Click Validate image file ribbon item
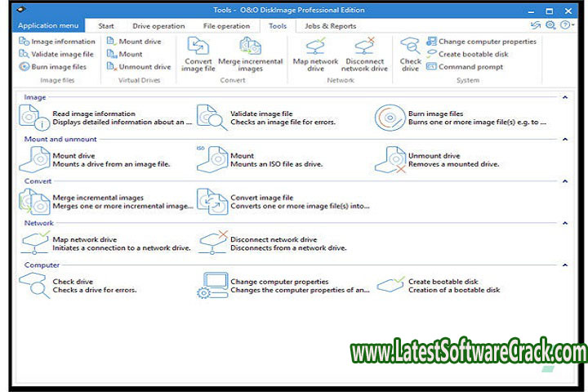588x392 pixels. 56,54
